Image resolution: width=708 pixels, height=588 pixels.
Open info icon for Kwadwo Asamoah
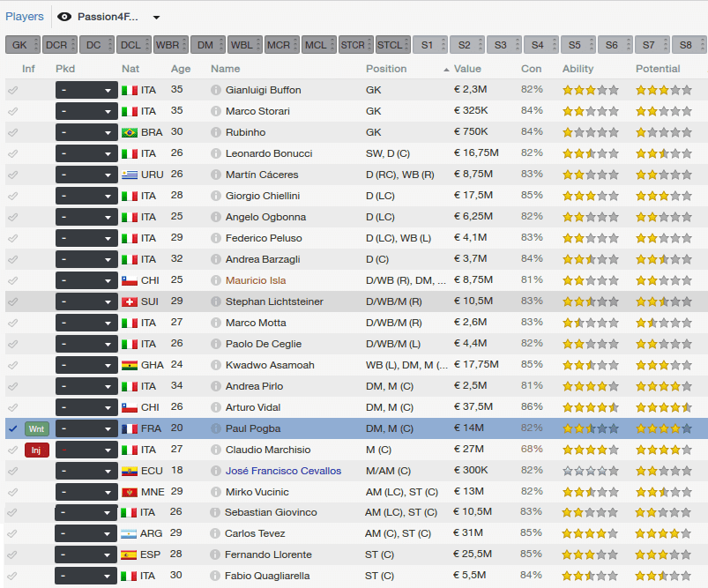216,365
